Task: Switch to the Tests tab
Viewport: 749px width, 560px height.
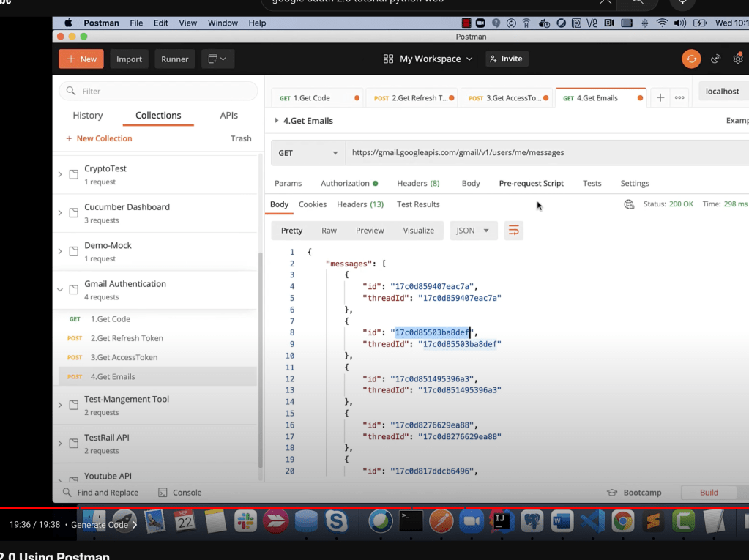Action: coord(592,183)
